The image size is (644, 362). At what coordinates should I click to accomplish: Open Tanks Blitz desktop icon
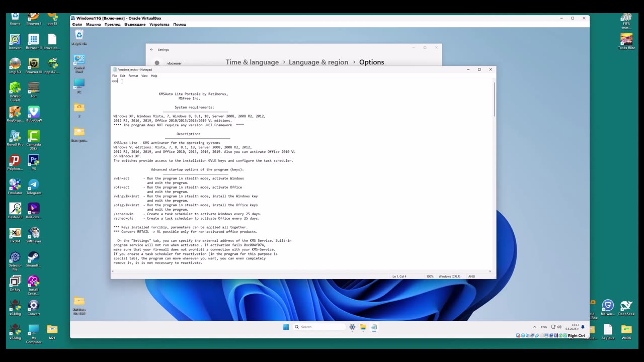(x=626, y=41)
